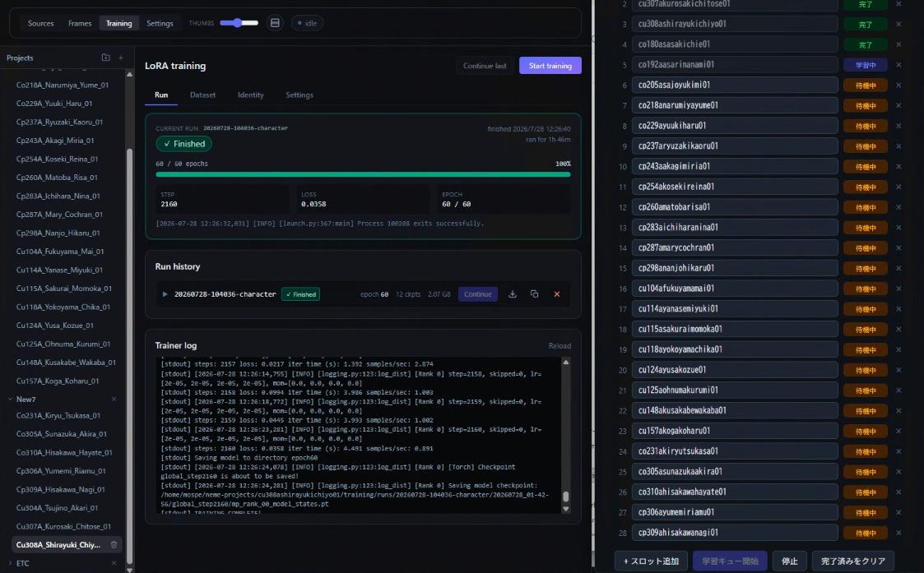
Task: Click Continue button in Run history
Action: [x=477, y=293]
